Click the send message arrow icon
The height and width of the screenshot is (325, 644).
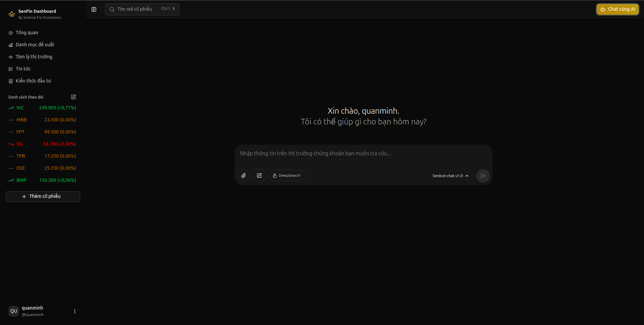(x=483, y=176)
